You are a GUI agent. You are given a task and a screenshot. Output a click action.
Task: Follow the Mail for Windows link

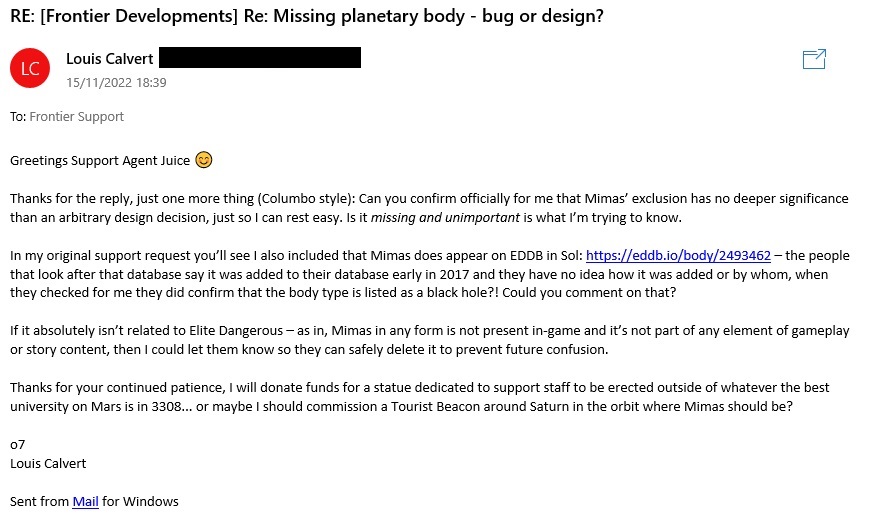click(86, 501)
